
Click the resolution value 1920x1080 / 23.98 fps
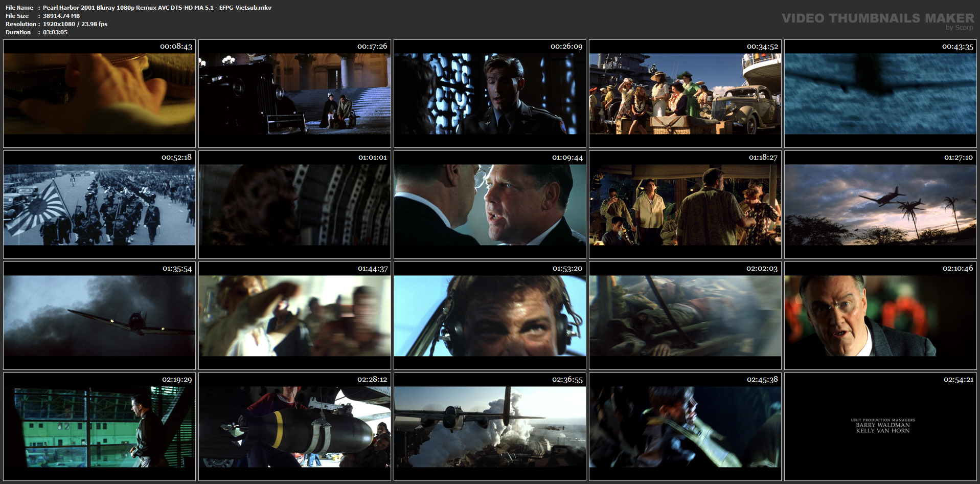[x=75, y=24]
